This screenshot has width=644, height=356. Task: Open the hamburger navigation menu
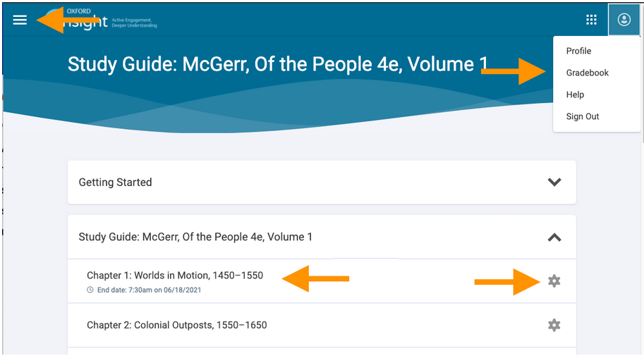20,20
